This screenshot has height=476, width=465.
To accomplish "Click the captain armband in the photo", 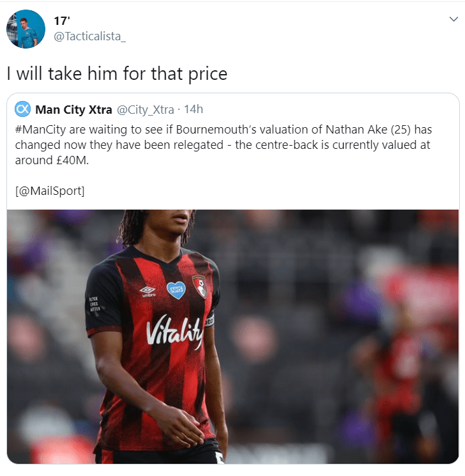I will pyautogui.click(x=210, y=320).
